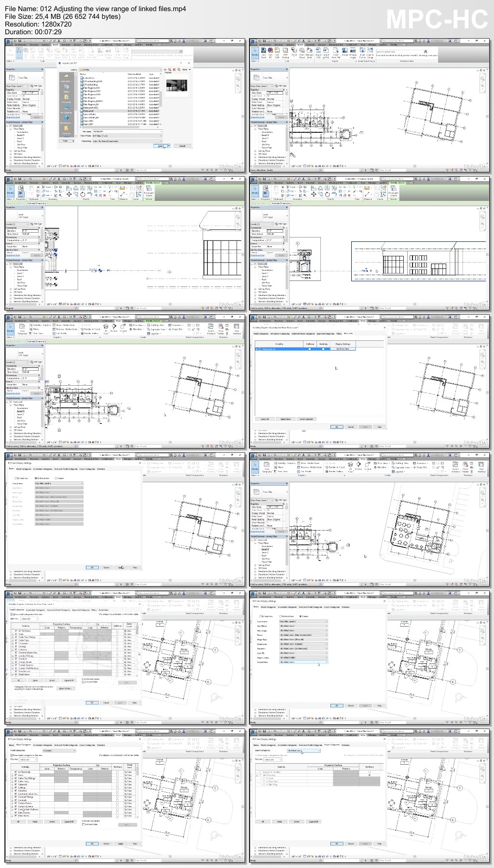Viewport: 494px width, 868px height.
Task: Toggle Ceilings checkbox in ninth frame
Action: pos(16,646)
